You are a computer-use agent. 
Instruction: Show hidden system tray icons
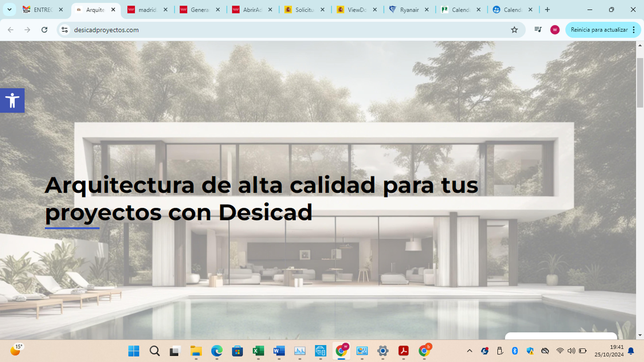pos(470,351)
